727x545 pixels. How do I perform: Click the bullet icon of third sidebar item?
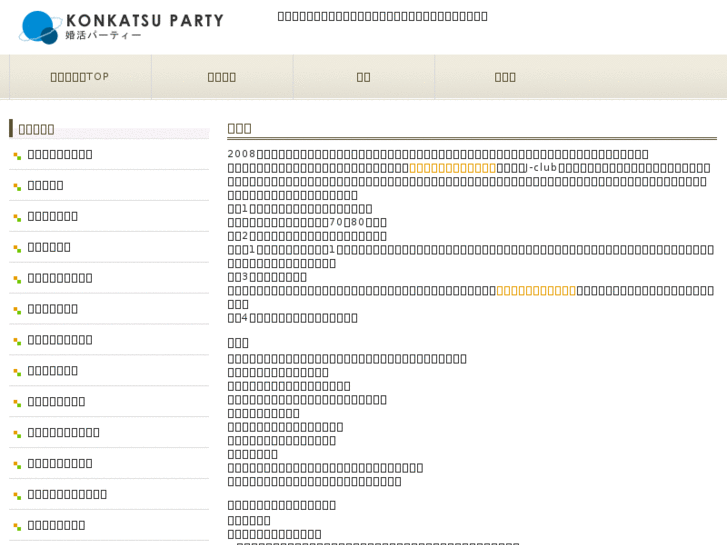[x=17, y=217]
